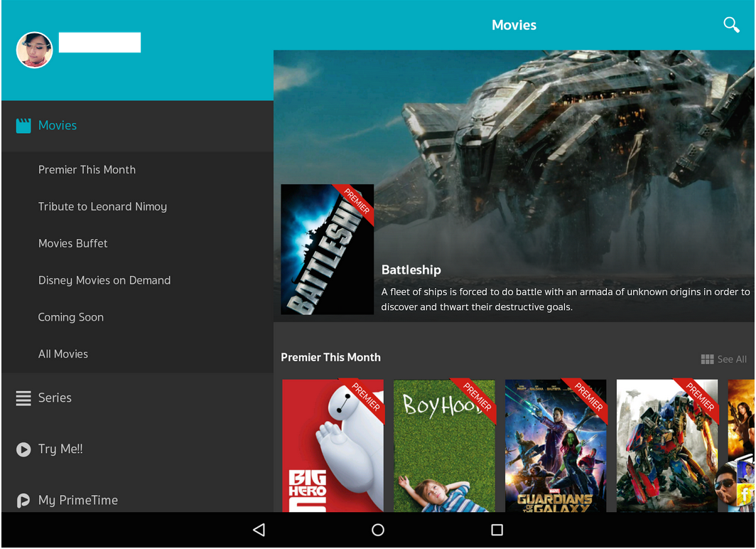The height and width of the screenshot is (549, 756).
Task: Click the Try Me!! play icon
Action: point(23,449)
